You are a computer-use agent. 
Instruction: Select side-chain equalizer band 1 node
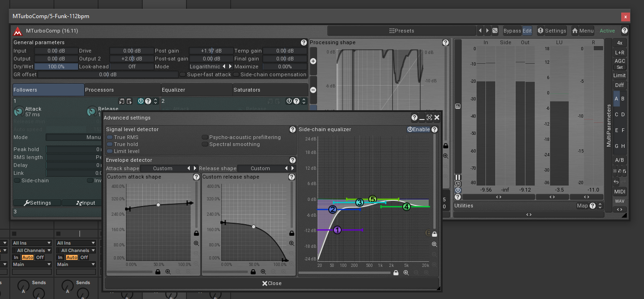(337, 230)
